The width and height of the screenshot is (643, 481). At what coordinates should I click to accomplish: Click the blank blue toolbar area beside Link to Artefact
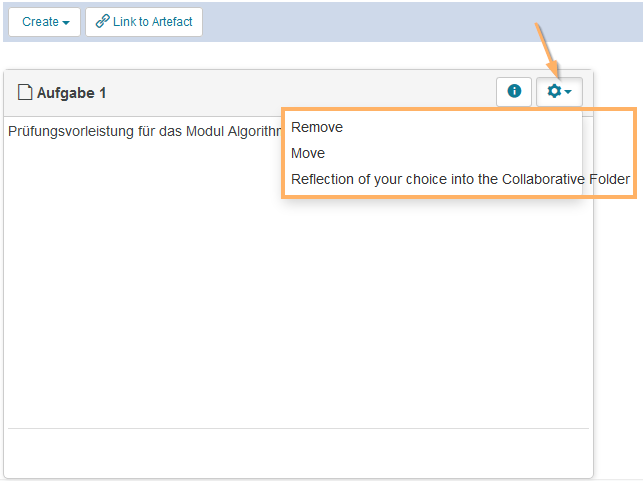tap(420, 21)
